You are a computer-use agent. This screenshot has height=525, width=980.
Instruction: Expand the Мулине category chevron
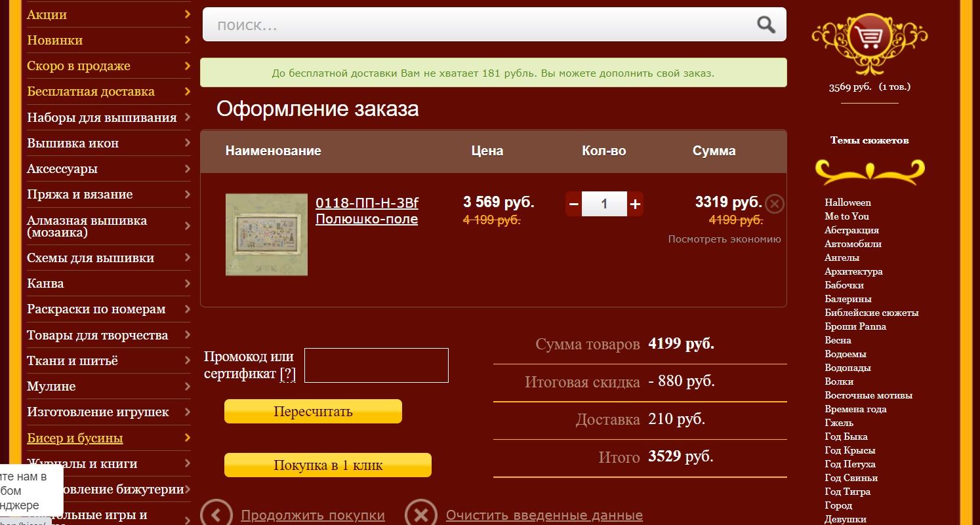pos(187,386)
